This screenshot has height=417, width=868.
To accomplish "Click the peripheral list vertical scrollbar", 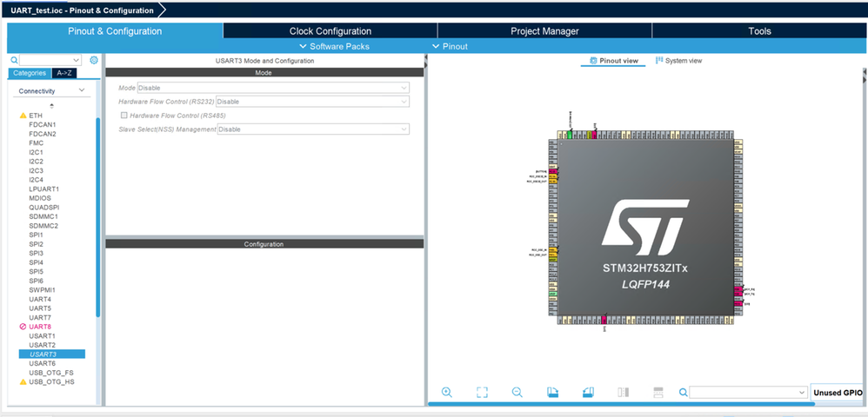I will [x=98, y=217].
